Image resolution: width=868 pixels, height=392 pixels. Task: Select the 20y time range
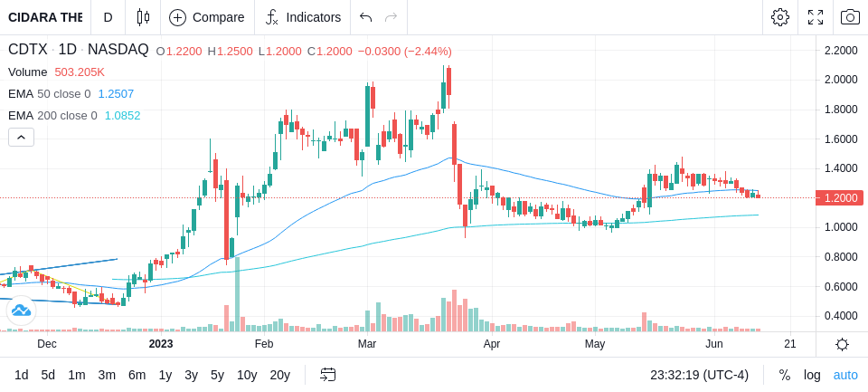[279, 376]
